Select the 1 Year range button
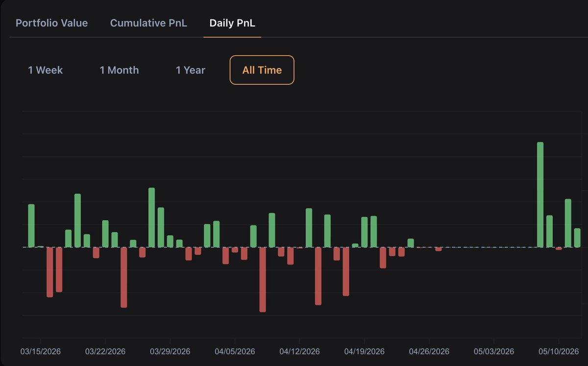This screenshot has width=588, height=366. pyautogui.click(x=191, y=70)
